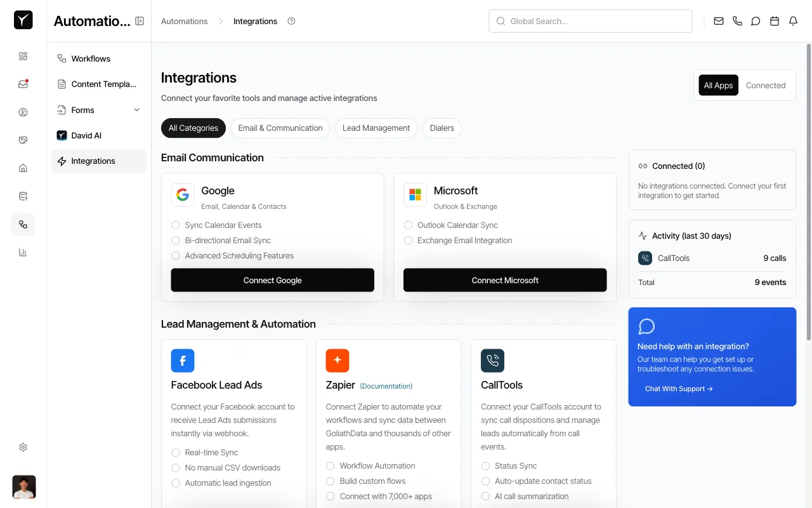
Task: Click the Connect Google button
Action: tap(272, 280)
